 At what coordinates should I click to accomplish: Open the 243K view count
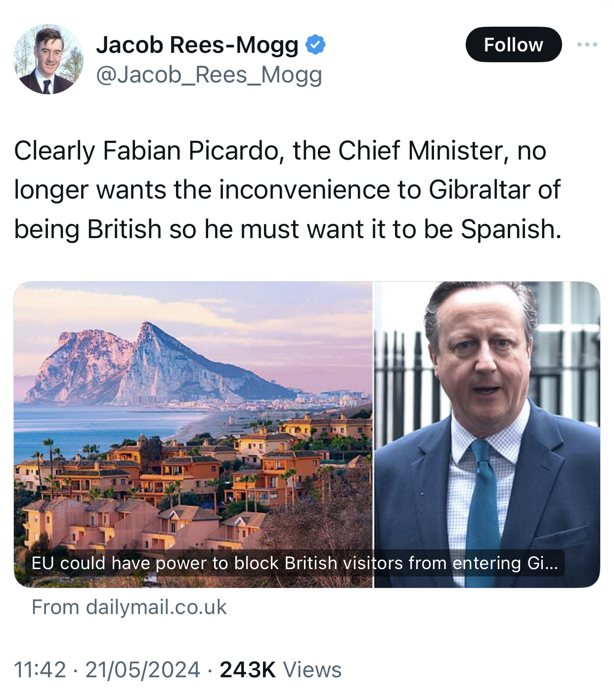[247, 670]
